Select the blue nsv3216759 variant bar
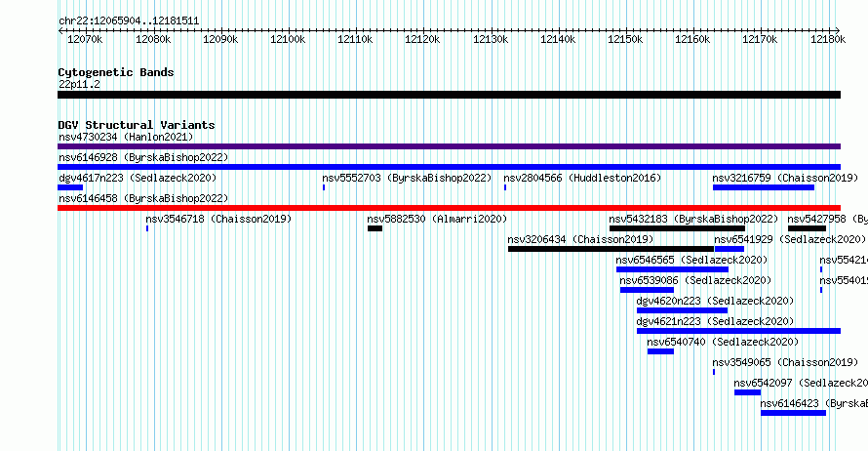The width and height of the screenshot is (868, 451). click(x=764, y=187)
